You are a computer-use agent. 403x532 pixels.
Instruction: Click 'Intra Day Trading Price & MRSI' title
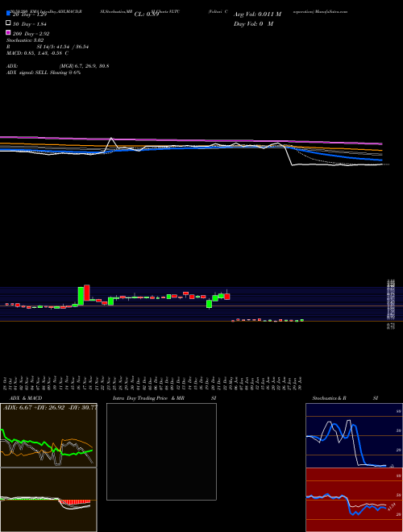(x=164, y=398)
